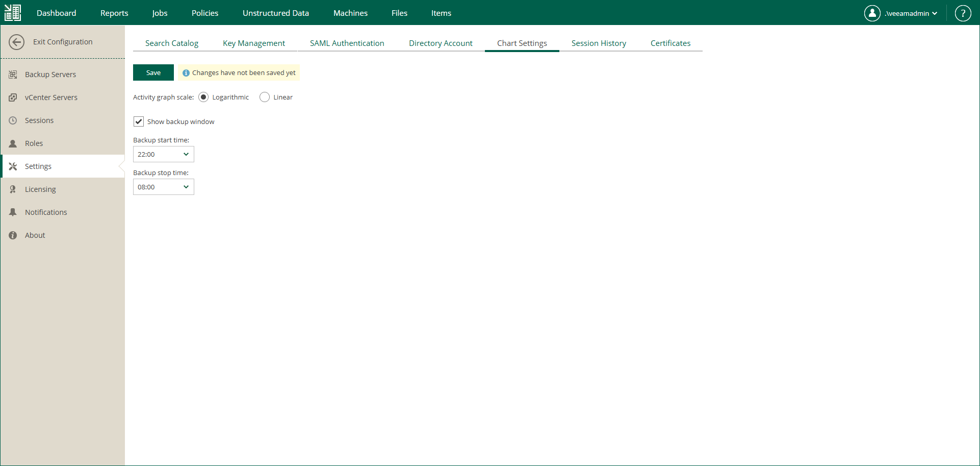Uncheck Show backup window
The height and width of the screenshot is (466, 980).
click(138, 121)
